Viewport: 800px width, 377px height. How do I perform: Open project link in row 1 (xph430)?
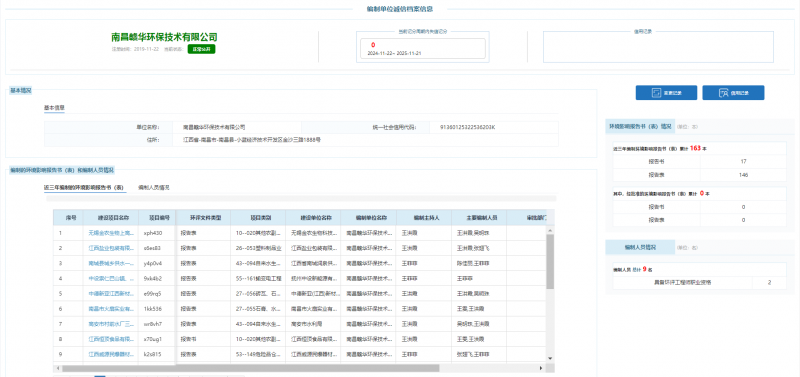pos(111,233)
